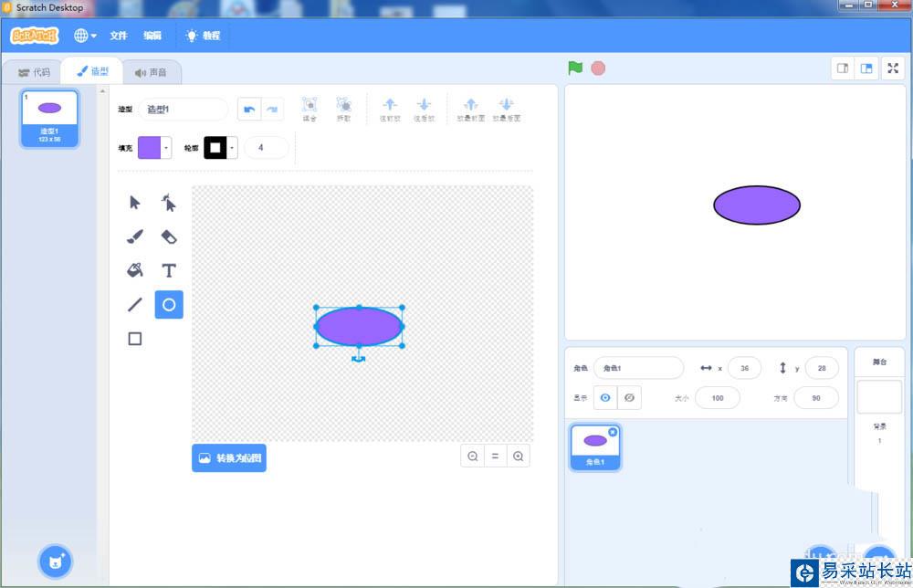Image resolution: width=913 pixels, height=588 pixels.
Task: Switch to the Sounds tab
Action: pyautogui.click(x=151, y=72)
